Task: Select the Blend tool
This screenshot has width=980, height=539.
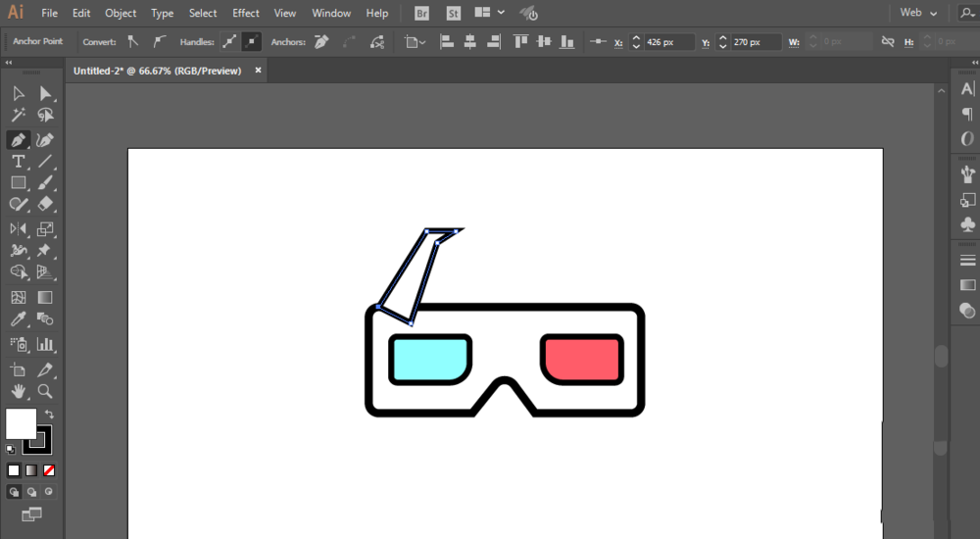Action: (45, 318)
